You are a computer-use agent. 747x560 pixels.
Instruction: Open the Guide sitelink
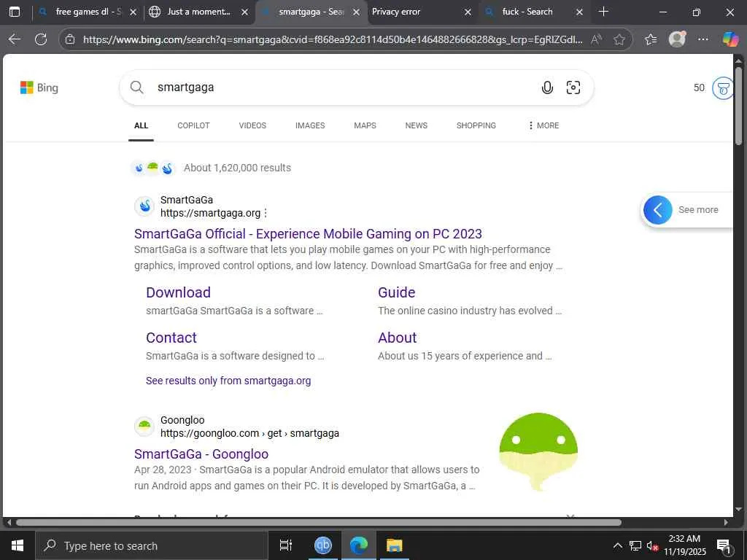(x=396, y=292)
